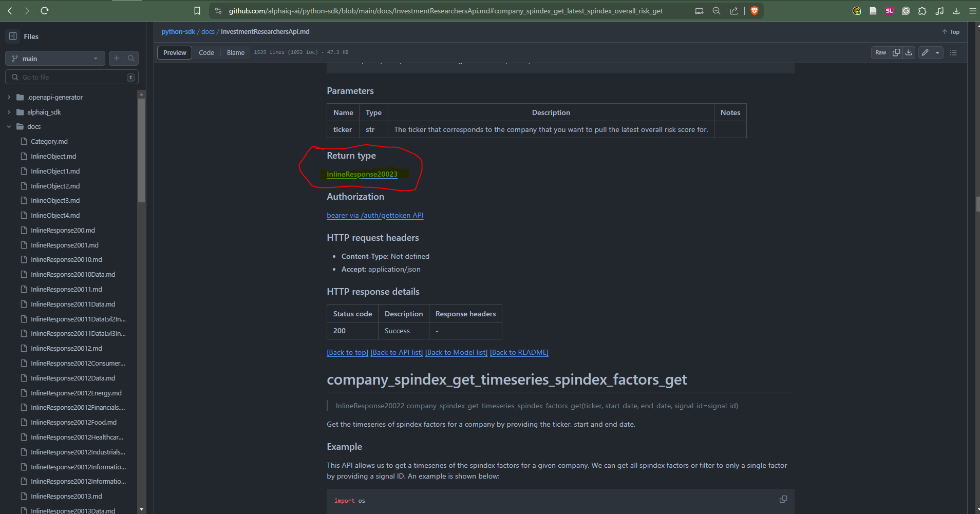Click the search magnifier icon in Files panel

point(131,59)
